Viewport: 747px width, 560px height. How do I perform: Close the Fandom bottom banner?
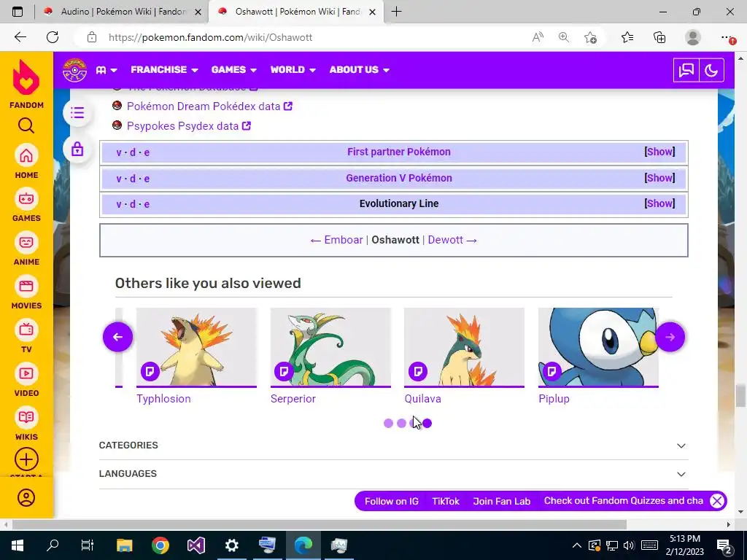(717, 501)
